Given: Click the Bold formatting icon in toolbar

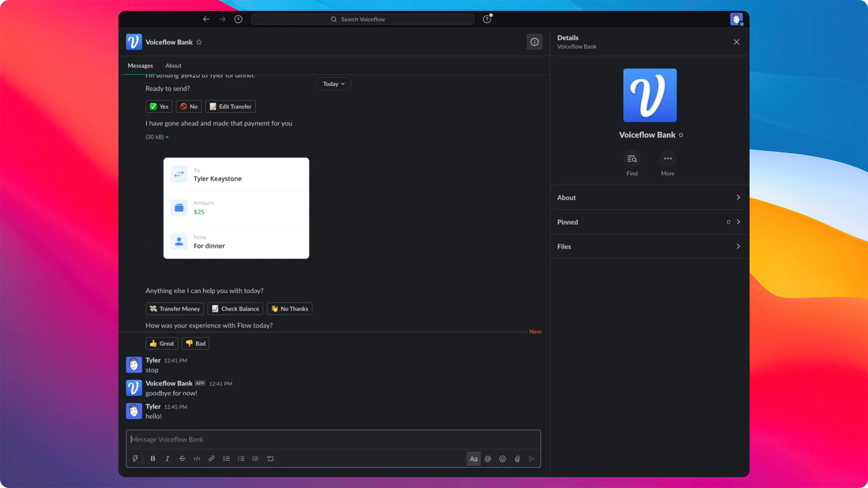Looking at the screenshot, I should point(153,458).
